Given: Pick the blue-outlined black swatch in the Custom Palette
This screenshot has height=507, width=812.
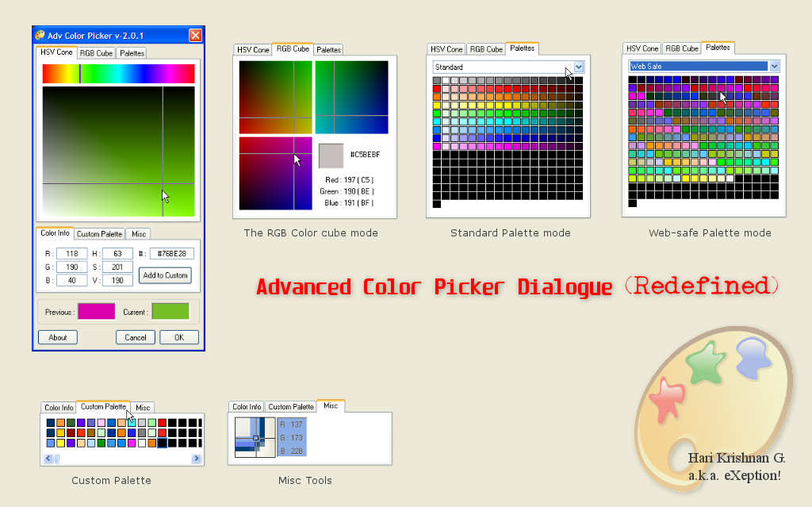Looking at the screenshot, I should pyautogui.click(x=162, y=443).
